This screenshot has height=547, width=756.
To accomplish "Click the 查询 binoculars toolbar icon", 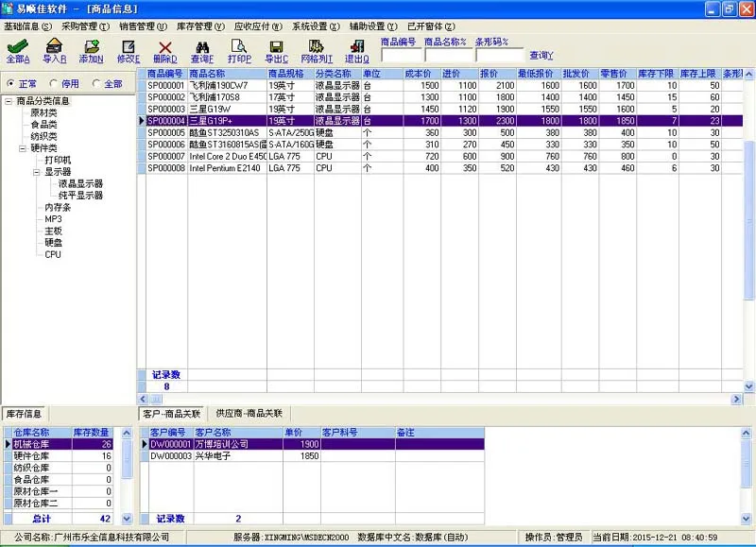I will [x=202, y=46].
